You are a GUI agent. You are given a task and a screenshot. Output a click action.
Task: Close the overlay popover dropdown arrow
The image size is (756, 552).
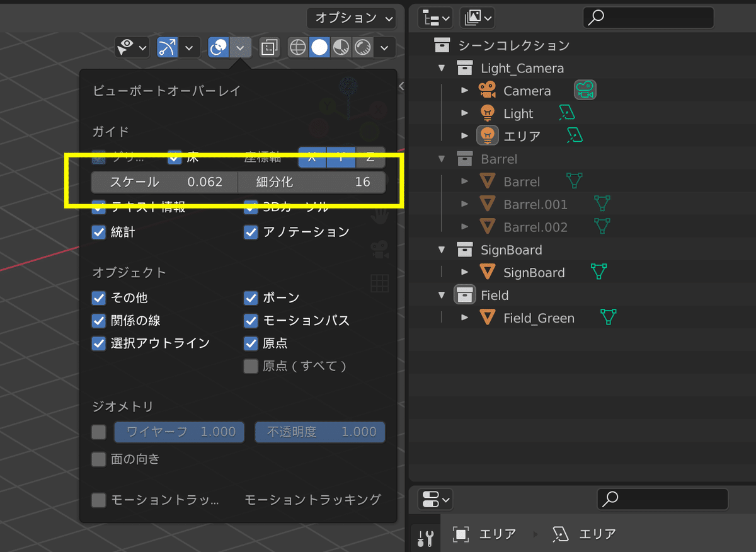(x=240, y=47)
